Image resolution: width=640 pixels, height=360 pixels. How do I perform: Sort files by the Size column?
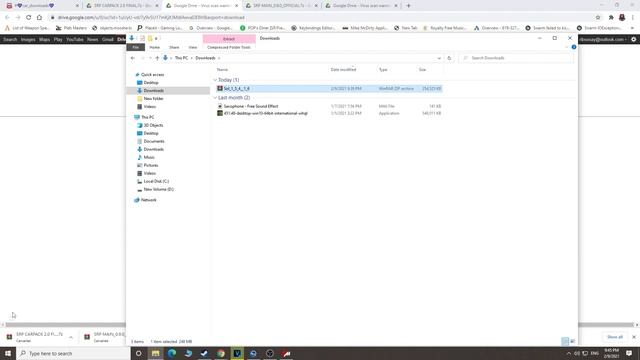point(422,70)
